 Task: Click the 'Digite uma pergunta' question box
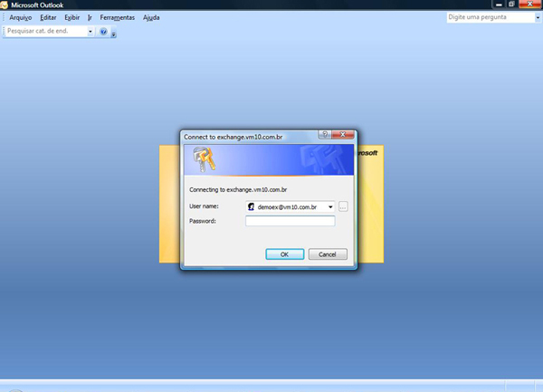[x=491, y=17]
